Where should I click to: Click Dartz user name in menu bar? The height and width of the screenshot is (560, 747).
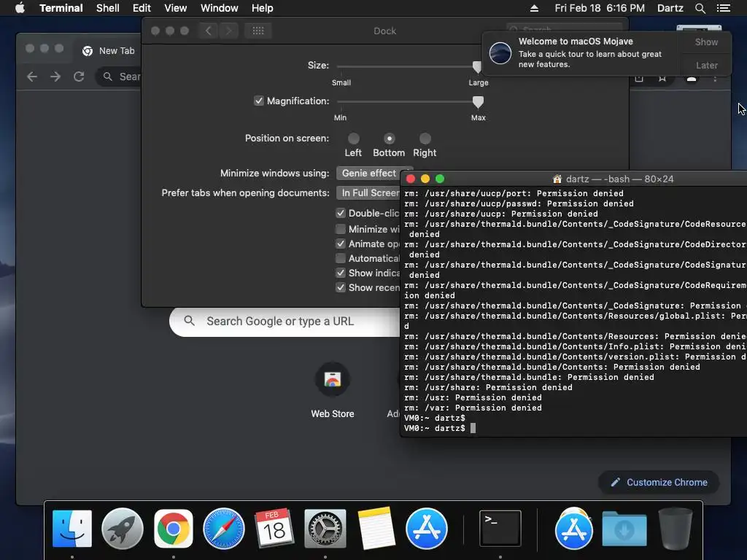pyautogui.click(x=670, y=8)
